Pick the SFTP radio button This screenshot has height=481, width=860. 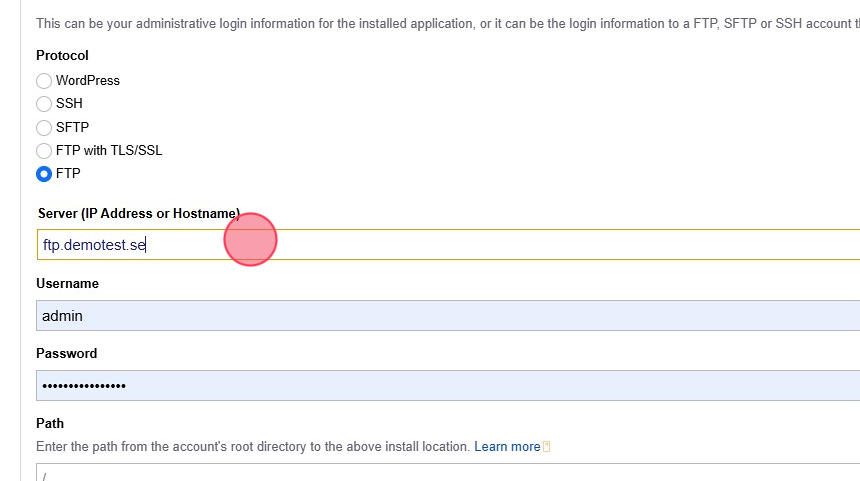(x=44, y=127)
